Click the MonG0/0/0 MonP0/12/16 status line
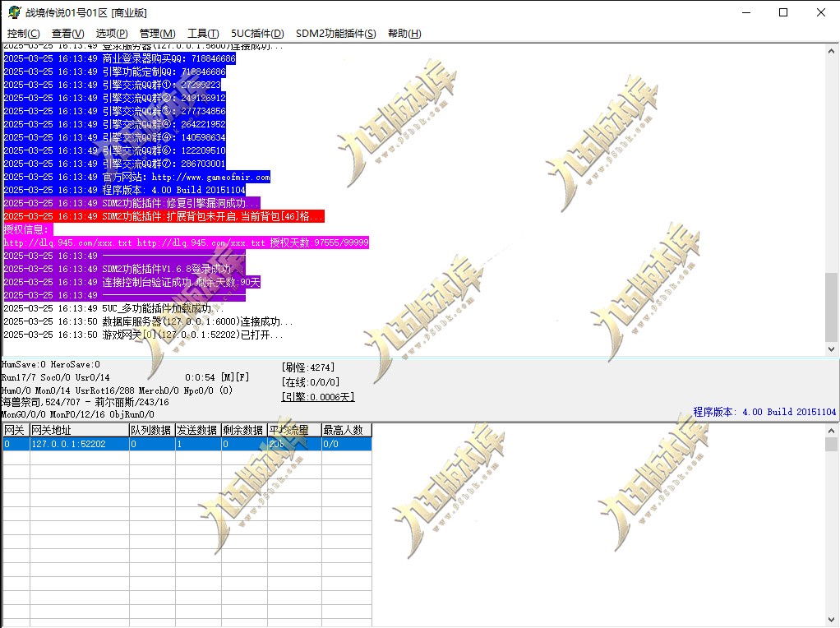 click(x=78, y=414)
